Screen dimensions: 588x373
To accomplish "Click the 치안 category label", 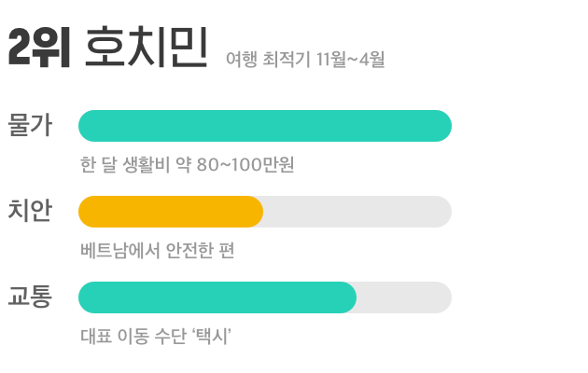I will (30, 212).
